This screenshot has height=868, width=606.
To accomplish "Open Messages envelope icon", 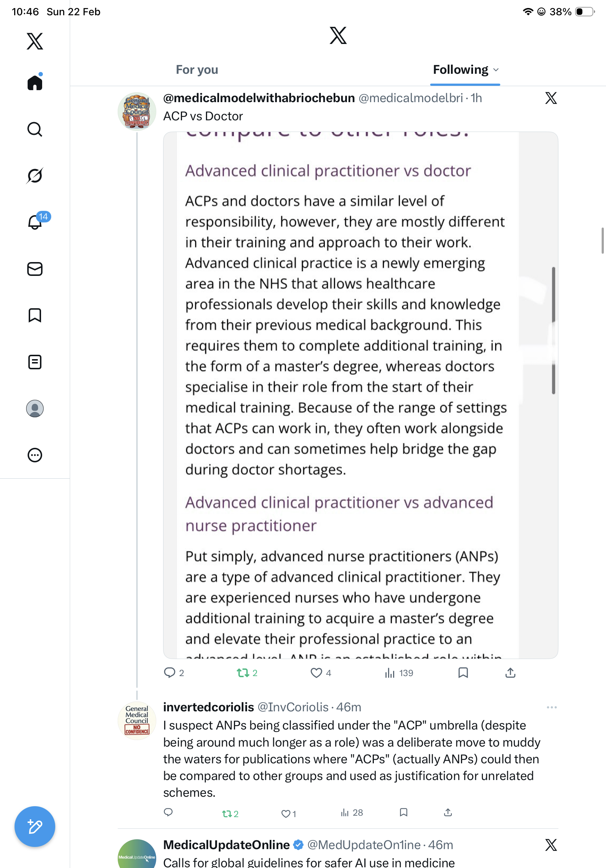I will pos(35,269).
